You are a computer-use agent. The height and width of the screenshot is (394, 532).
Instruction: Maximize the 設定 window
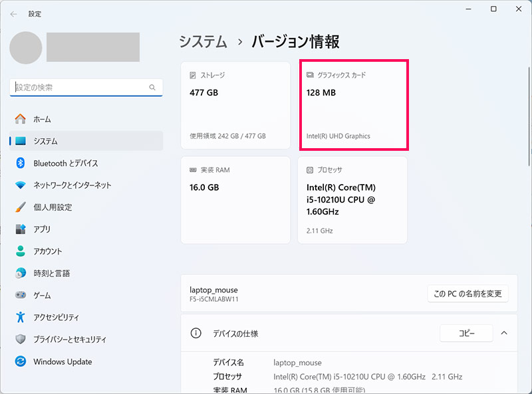(493, 9)
